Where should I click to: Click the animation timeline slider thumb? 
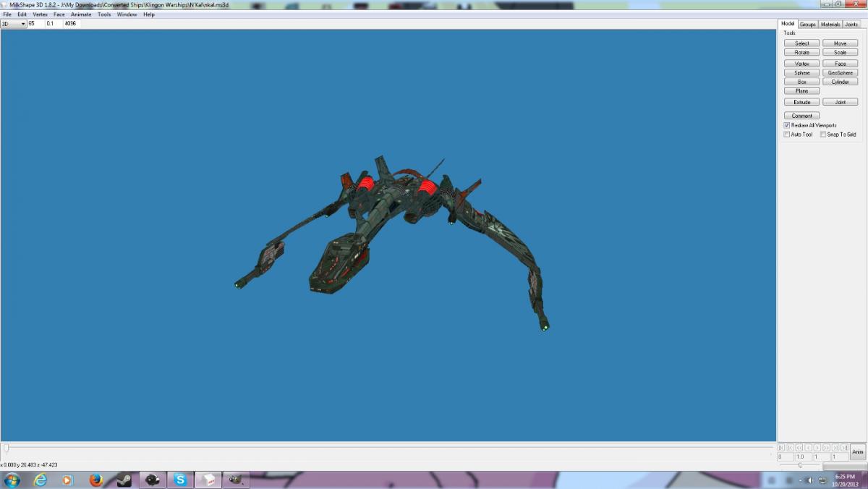tap(6, 448)
